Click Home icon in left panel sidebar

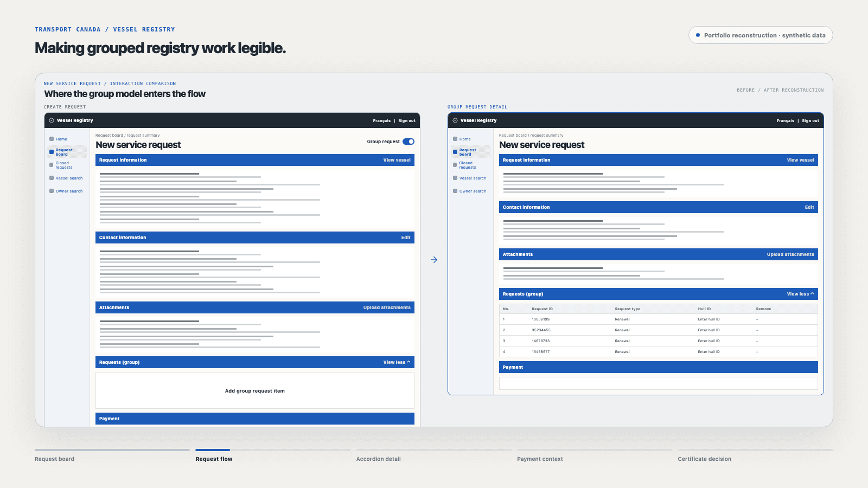coord(52,139)
